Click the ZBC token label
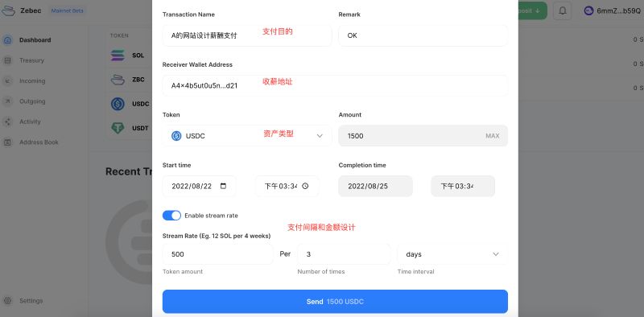This screenshot has height=317, width=644. (138, 80)
